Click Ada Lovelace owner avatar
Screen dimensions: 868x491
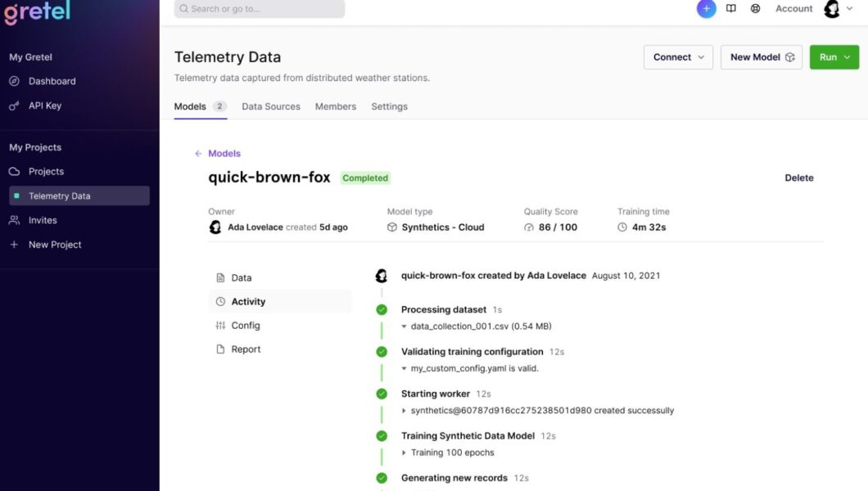(x=215, y=227)
